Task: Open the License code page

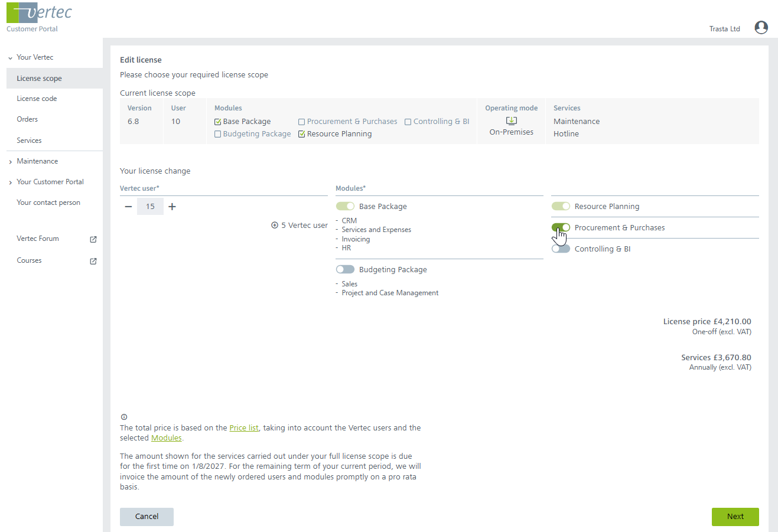Action: coord(37,99)
